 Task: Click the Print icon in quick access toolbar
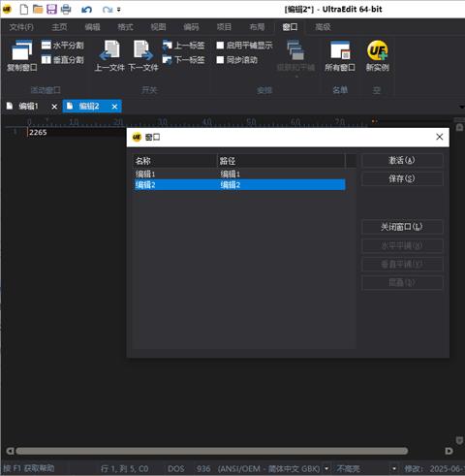[x=66, y=9]
